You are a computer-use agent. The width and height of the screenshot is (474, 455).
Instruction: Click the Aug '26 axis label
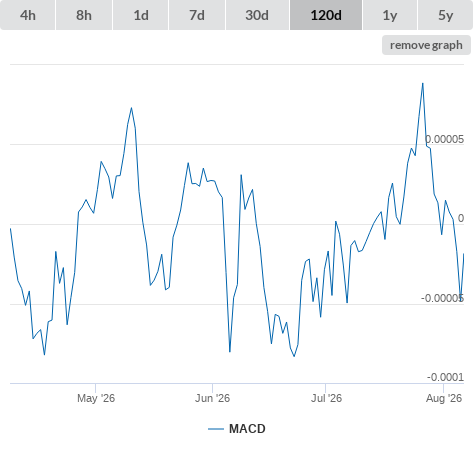coord(444,398)
